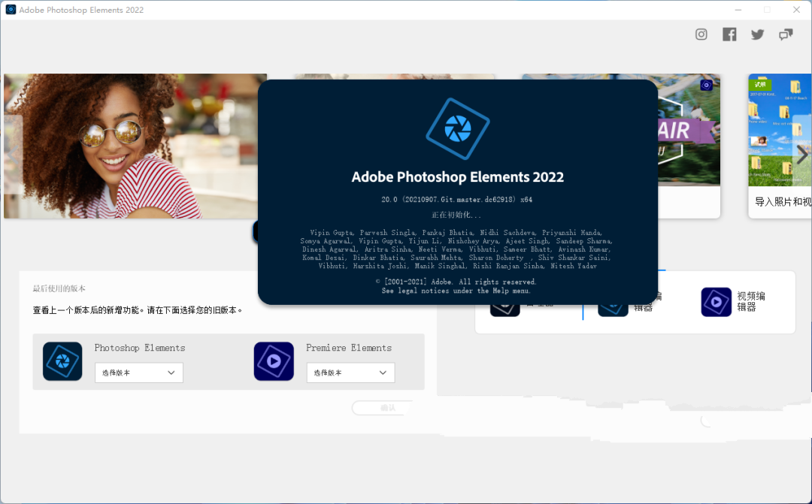Open the feedback chat bubbles icon
812x504 pixels.
click(786, 35)
